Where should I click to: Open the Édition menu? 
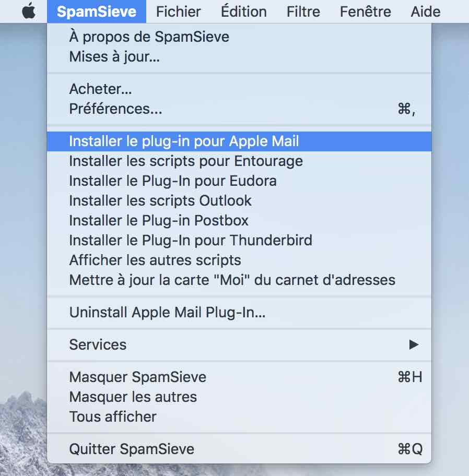pyautogui.click(x=243, y=11)
